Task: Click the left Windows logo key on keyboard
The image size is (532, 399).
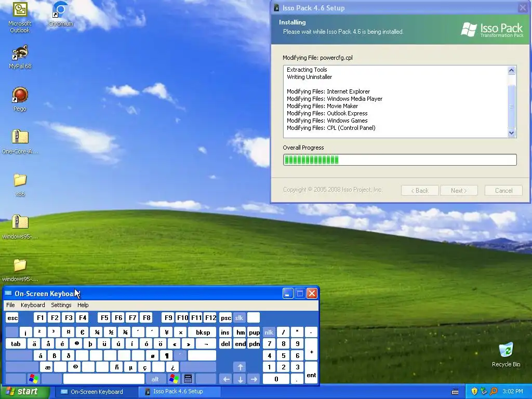Action: coord(34,379)
